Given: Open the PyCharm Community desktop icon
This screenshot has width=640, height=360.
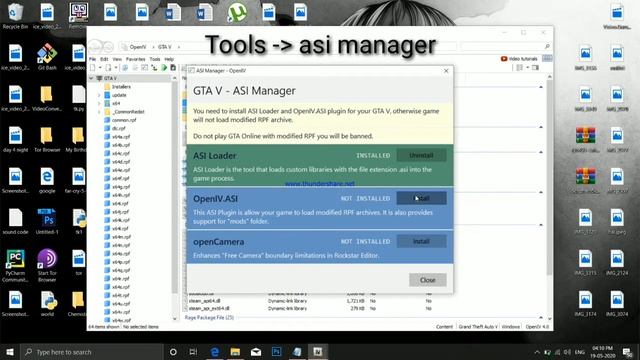Looking at the screenshot, I should 15,265.
